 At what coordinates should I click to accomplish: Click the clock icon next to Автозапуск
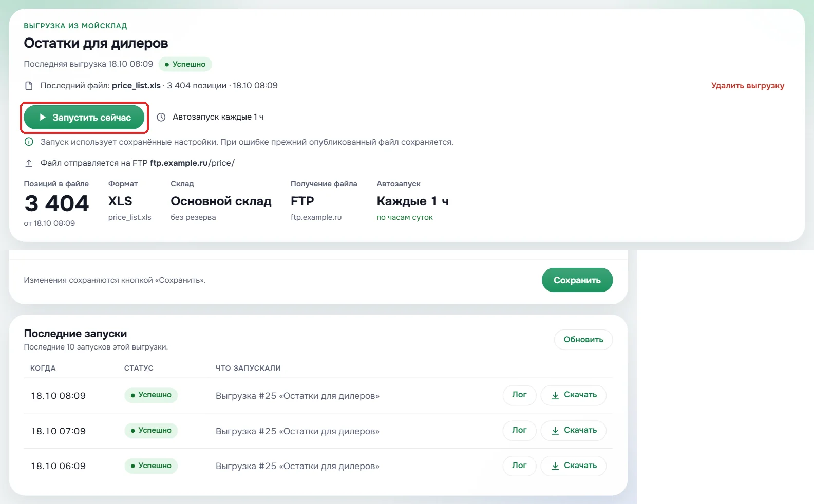click(x=161, y=117)
